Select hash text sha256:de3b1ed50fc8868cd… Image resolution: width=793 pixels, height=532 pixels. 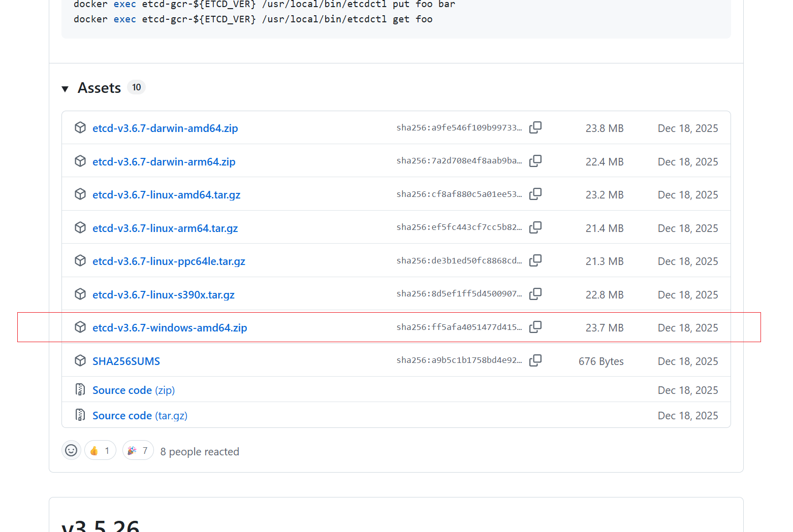pyautogui.click(x=459, y=260)
